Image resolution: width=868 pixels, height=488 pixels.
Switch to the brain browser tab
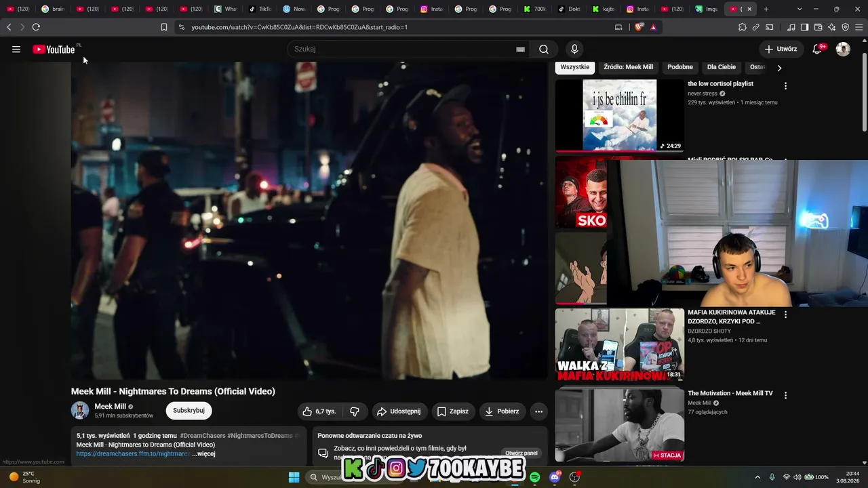(x=54, y=9)
